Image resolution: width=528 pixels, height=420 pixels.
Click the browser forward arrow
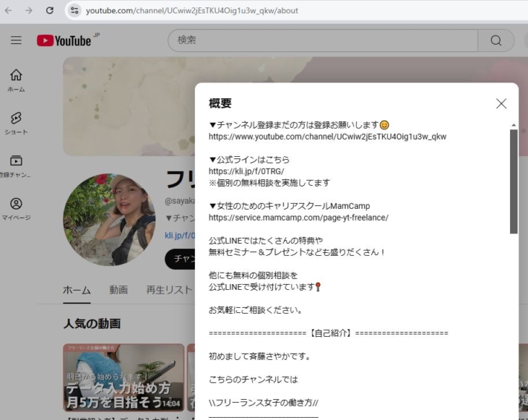pos(29,10)
